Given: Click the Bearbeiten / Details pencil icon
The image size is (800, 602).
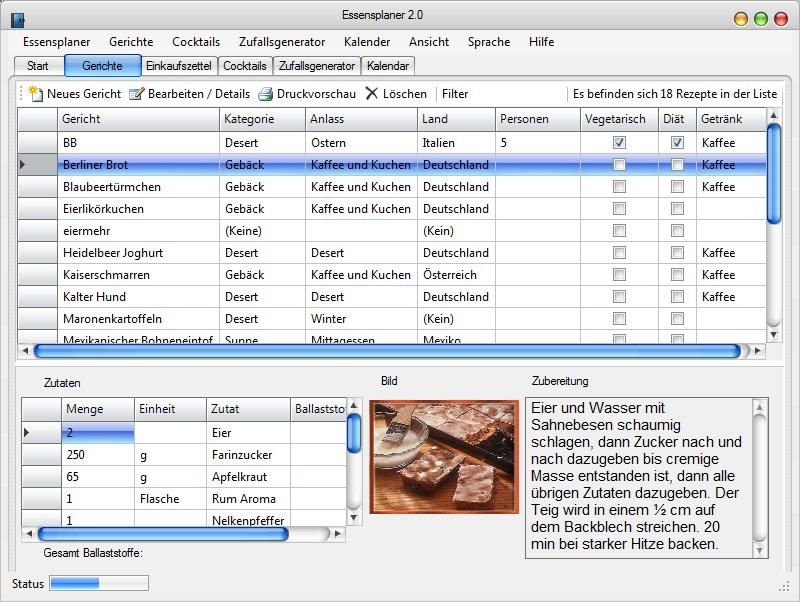Looking at the screenshot, I should click(136, 94).
